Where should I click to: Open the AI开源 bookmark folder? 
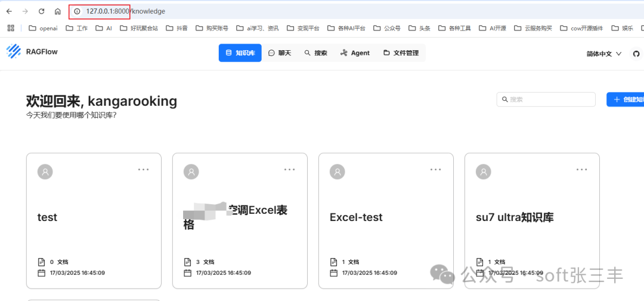click(492, 29)
